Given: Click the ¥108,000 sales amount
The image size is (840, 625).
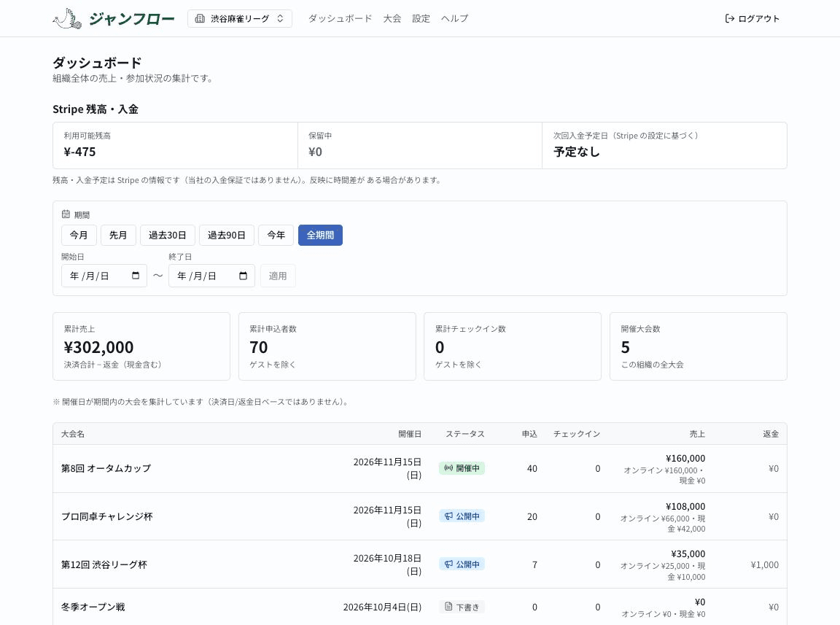Looking at the screenshot, I should (685, 507).
